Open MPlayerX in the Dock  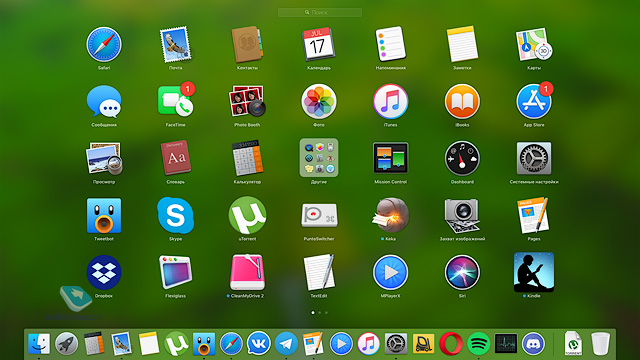[x=341, y=344]
